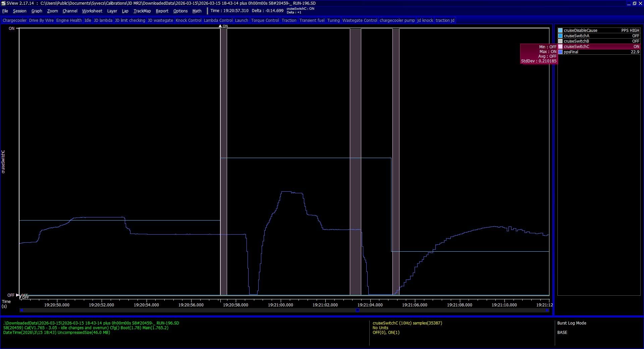Restore the window using the title bar button
This screenshot has width=644, height=349.
634,3
